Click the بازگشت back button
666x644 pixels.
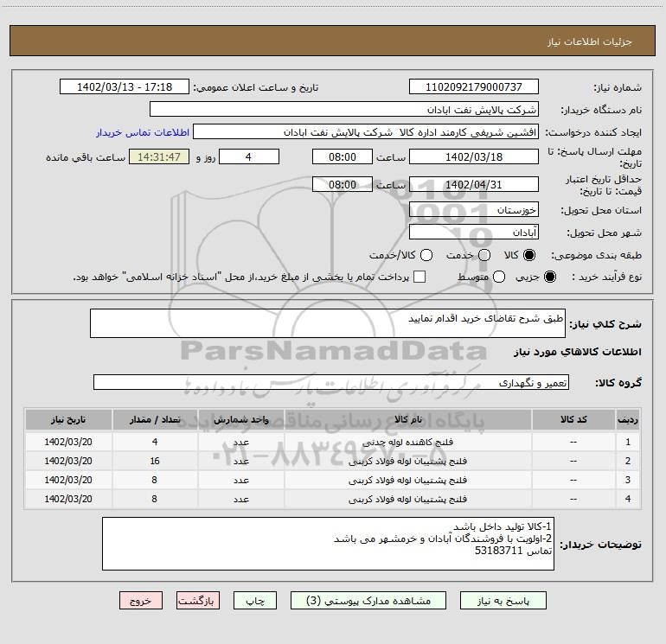pos(198,601)
